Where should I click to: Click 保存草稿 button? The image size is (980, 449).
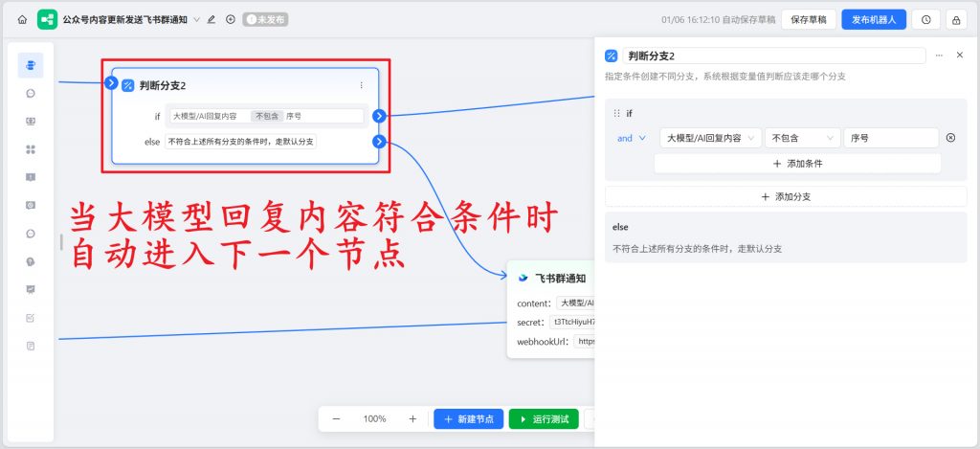pos(808,19)
